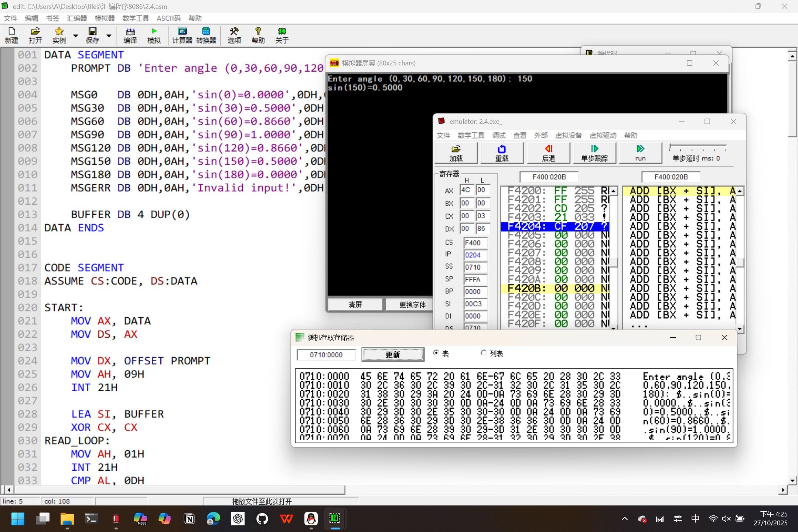798x532 pixels.
Task: Start emulation with the 模拟 icon
Action: point(154,35)
